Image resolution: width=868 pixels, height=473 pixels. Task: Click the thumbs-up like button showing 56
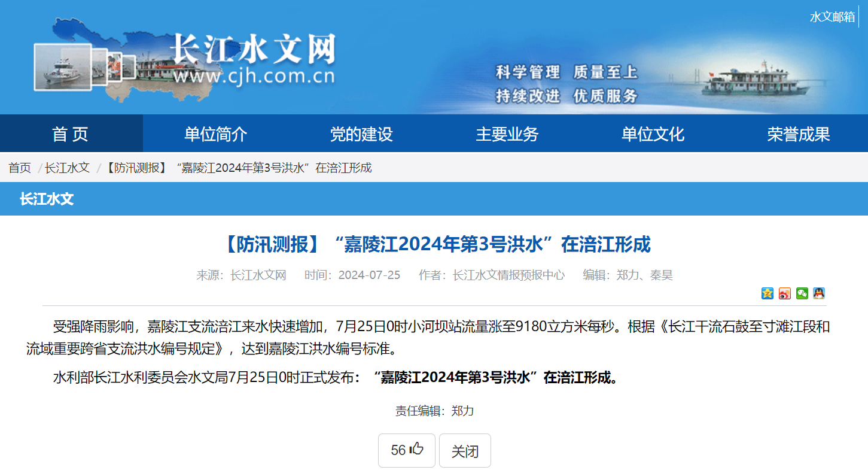[x=407, y=450]
